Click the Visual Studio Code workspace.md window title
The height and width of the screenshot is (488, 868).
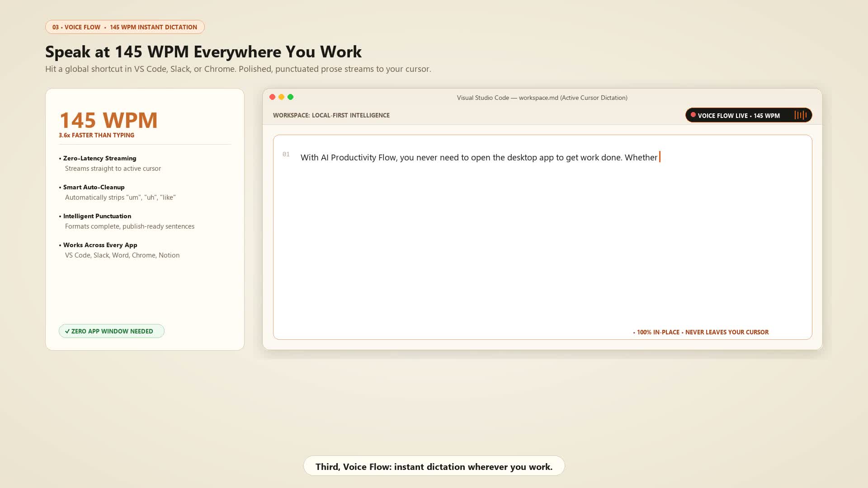click(542, 98)
